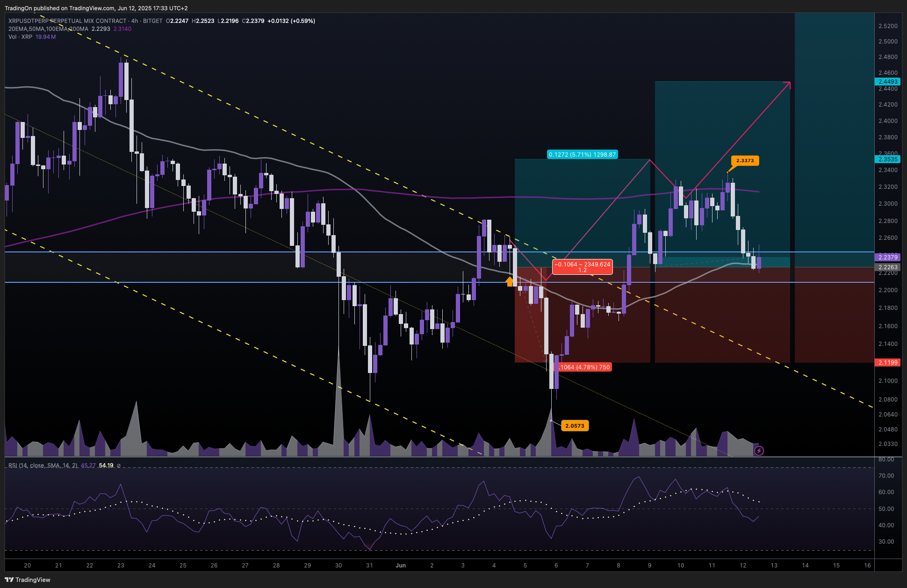Click the 50.00 RSI scale label

coord(886,509)
